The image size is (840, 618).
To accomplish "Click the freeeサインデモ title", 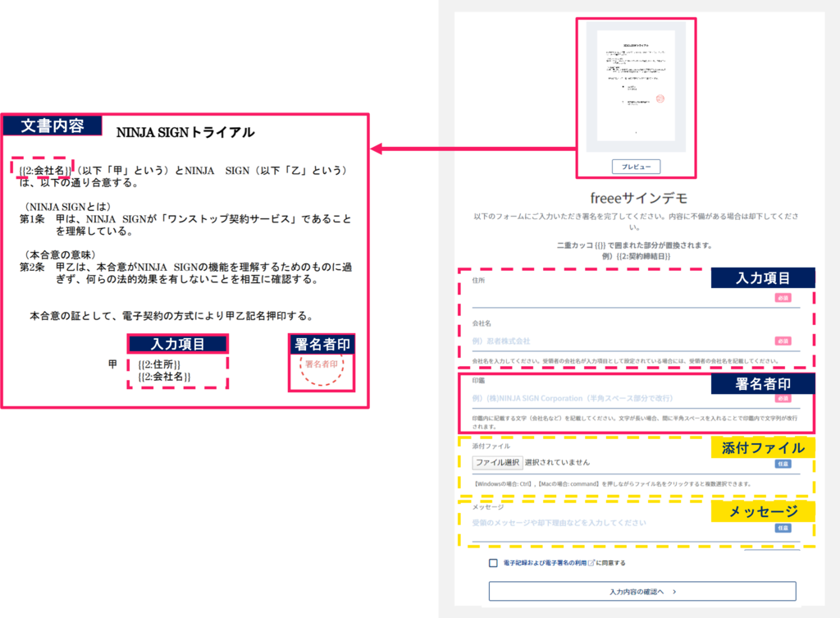I will pyautogui.click(x=638, y=199).
